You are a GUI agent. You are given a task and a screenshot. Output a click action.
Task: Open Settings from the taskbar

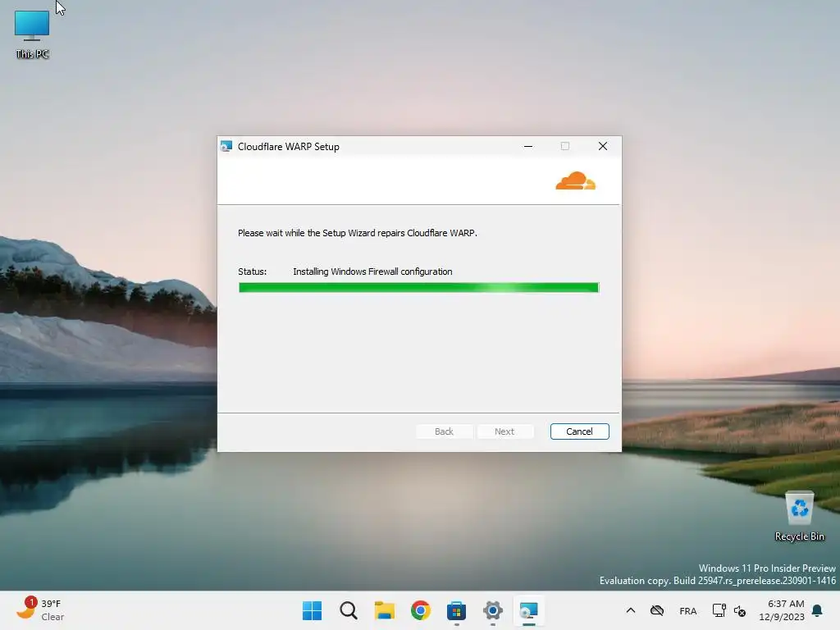click(x=493, y=610)
